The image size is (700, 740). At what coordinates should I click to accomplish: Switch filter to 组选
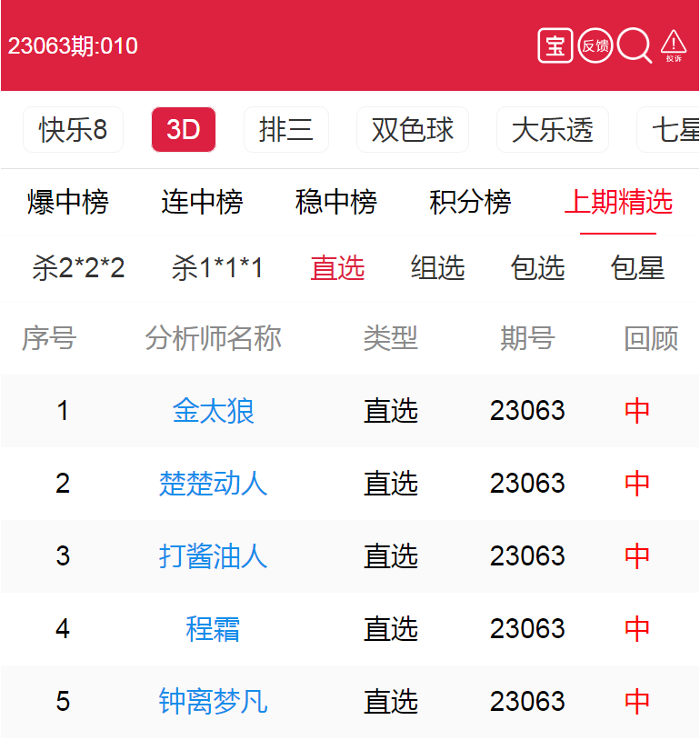click(437, 268)
